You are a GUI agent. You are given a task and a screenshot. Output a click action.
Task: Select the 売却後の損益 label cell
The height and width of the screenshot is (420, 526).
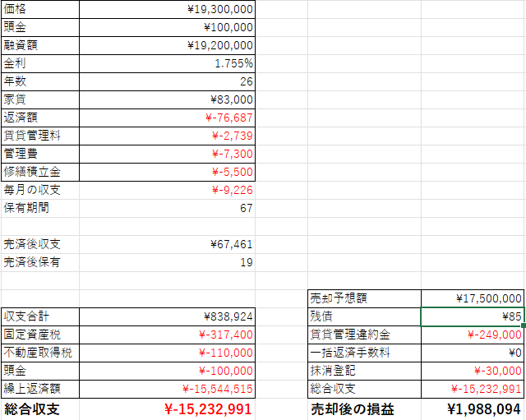(x=364, y=409)
